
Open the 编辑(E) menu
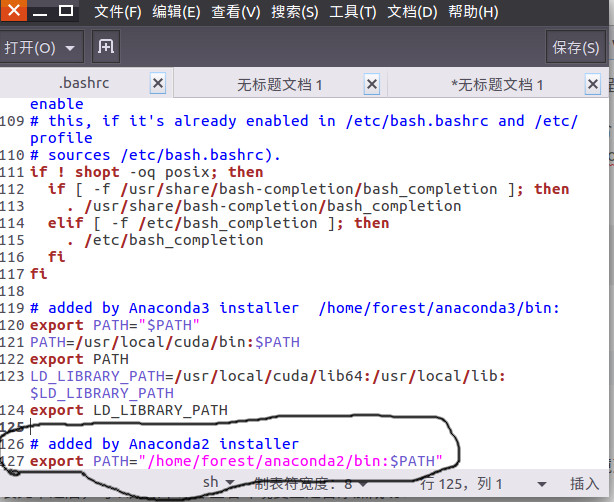[176, 12]
